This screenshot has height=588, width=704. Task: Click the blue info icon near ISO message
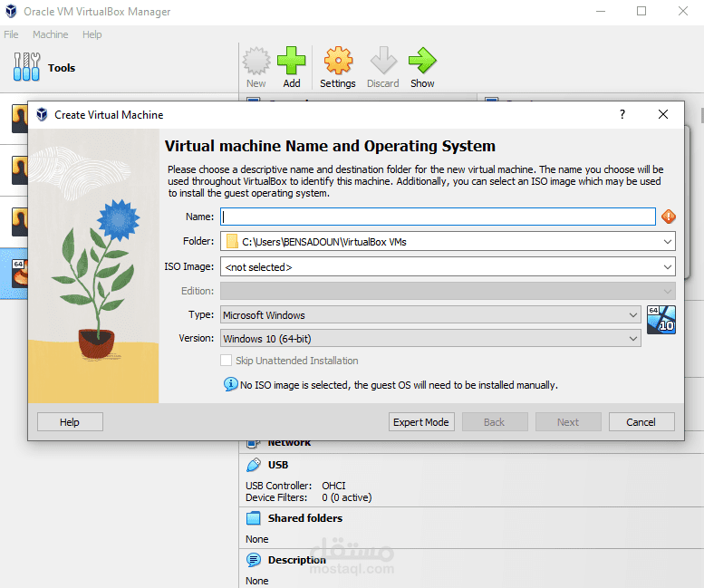[x=230, y=384]
